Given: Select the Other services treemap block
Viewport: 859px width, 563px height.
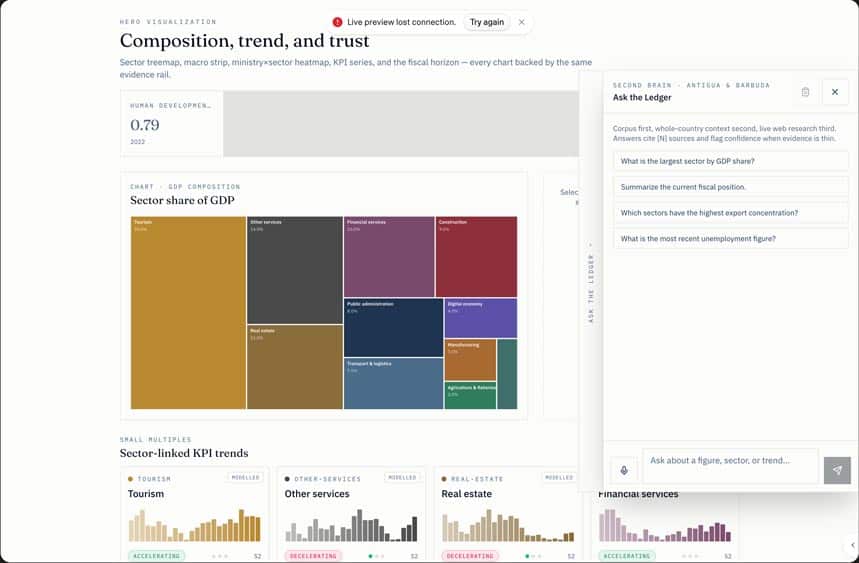Looking at the screenshot, I should pyautogui.click(x=295, y=270).
